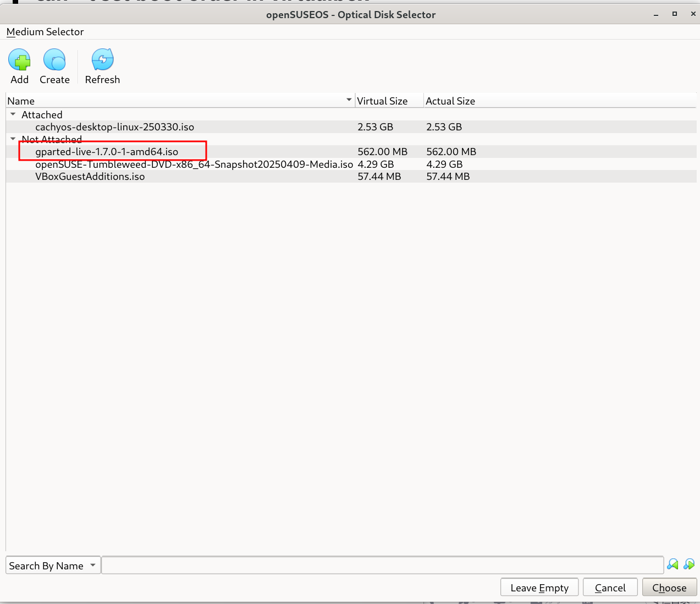Select cachyos-desktop-linux-250330.iso
Screen dimensions: 700x604
click(x=115, y=127)
